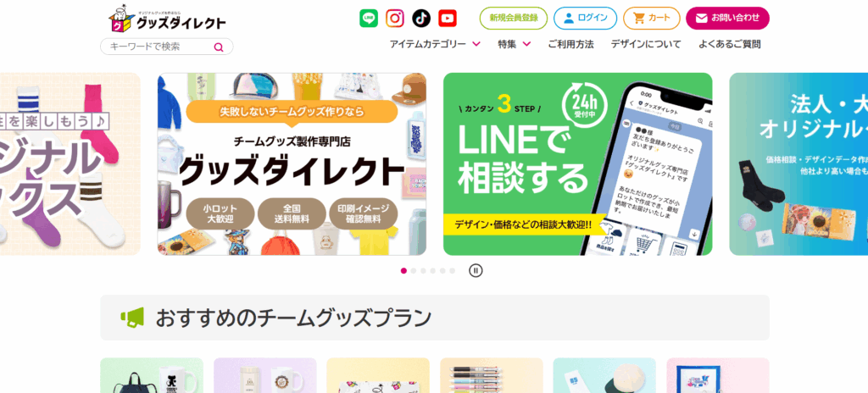Select the second carousel dot
Viewport: 868px width, 393px height.
pyautogui.click(x=414, y=271)
